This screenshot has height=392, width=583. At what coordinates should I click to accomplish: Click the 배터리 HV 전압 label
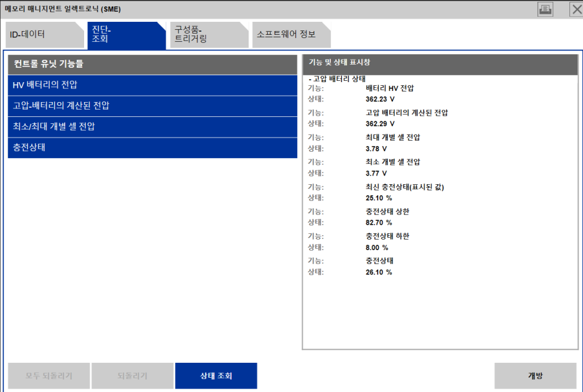[x=390, y=88]
